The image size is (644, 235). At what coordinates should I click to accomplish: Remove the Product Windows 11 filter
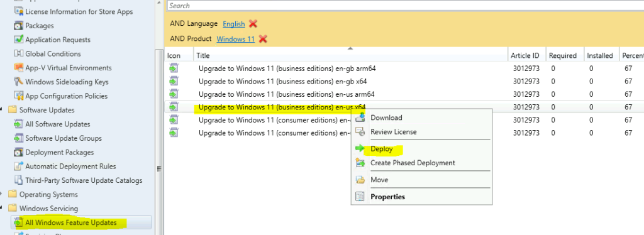click(263, 39)
